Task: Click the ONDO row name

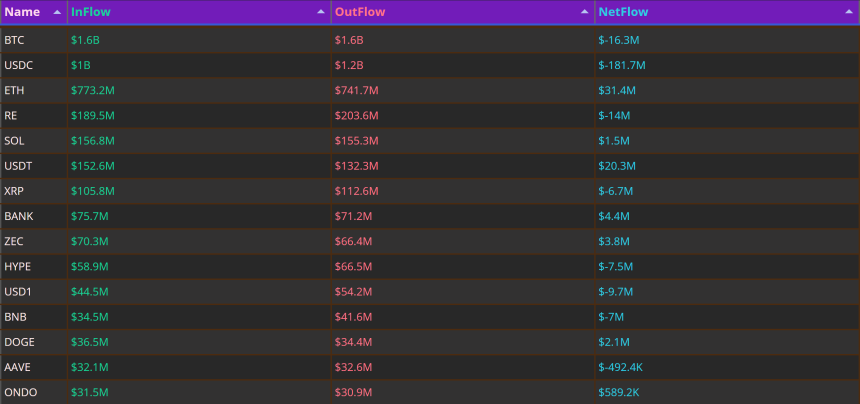Action: [x=18, y=392]
